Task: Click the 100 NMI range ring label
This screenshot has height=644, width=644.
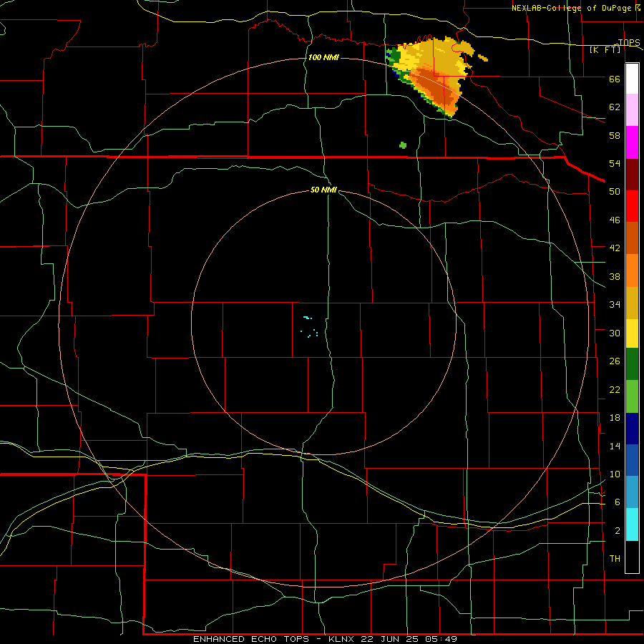Action: (323, 57)
